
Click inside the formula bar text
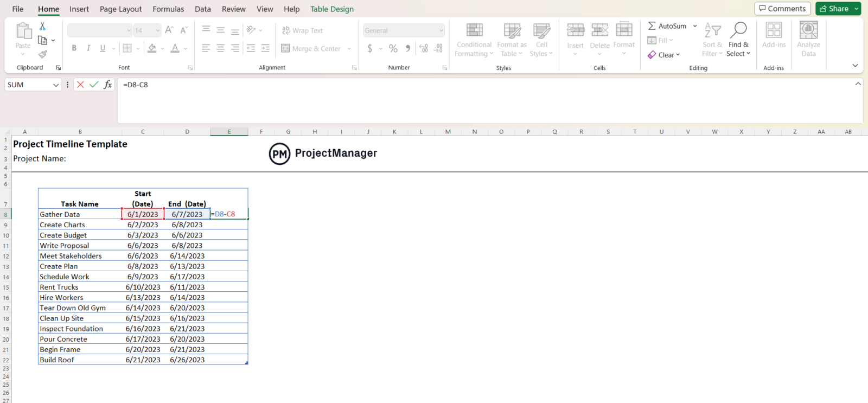136,85
